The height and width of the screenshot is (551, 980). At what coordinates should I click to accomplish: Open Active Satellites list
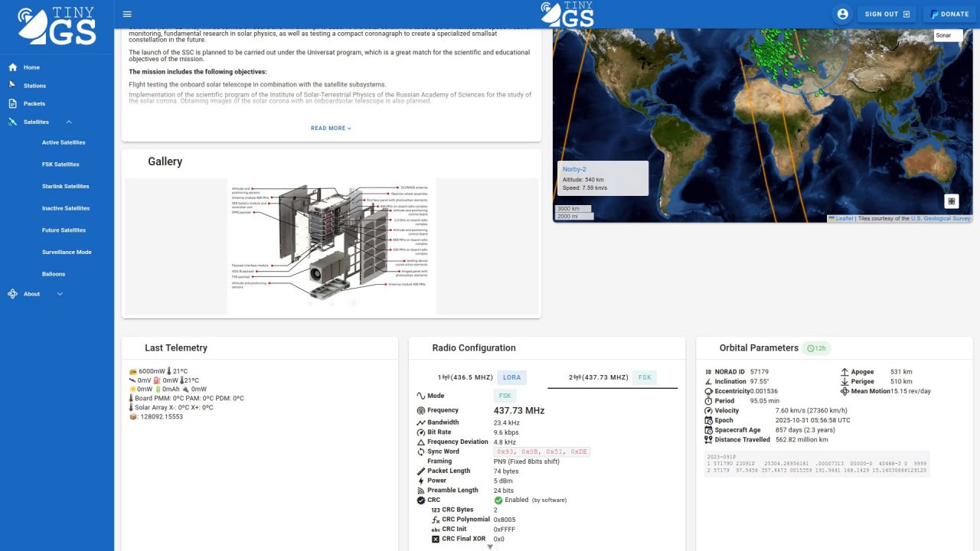pos(64,142)
